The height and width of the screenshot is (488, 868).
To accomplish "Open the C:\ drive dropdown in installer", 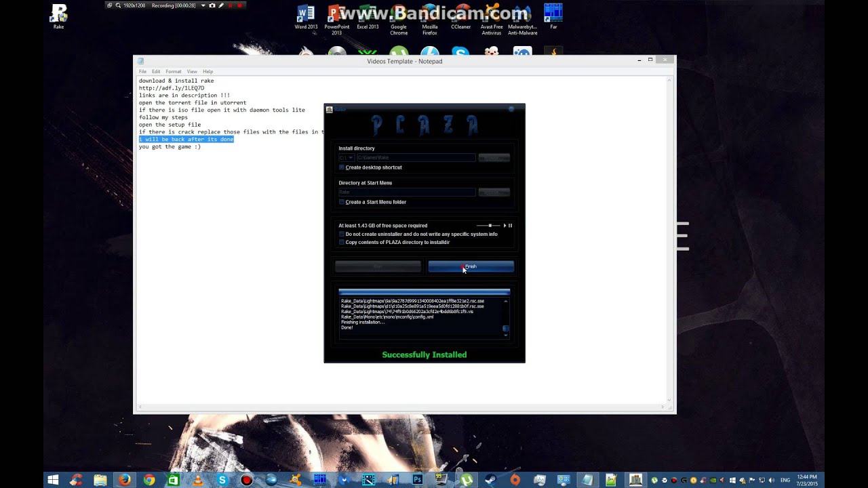I will [x=346, y=157].
